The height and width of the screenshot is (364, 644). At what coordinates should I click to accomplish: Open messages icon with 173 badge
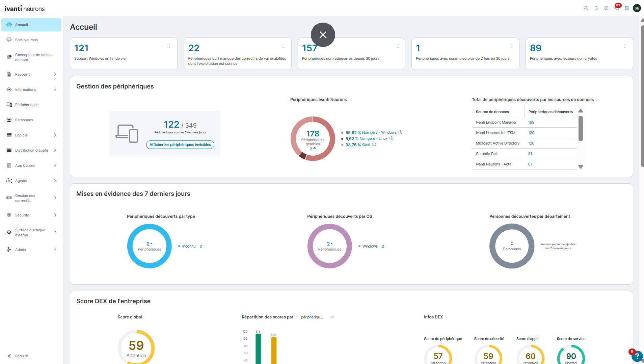pos(617,7)
